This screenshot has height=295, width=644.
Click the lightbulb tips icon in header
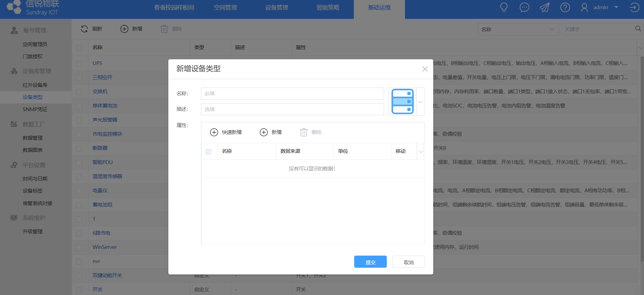point(504,7)
